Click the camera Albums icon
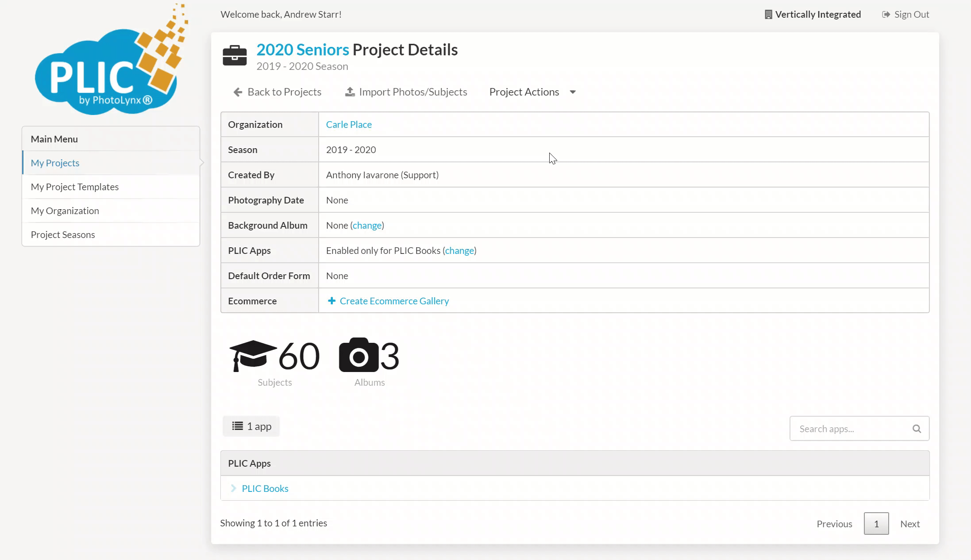Screen dimensions: 971x560 pyautogui.click(x=359, y=355)
